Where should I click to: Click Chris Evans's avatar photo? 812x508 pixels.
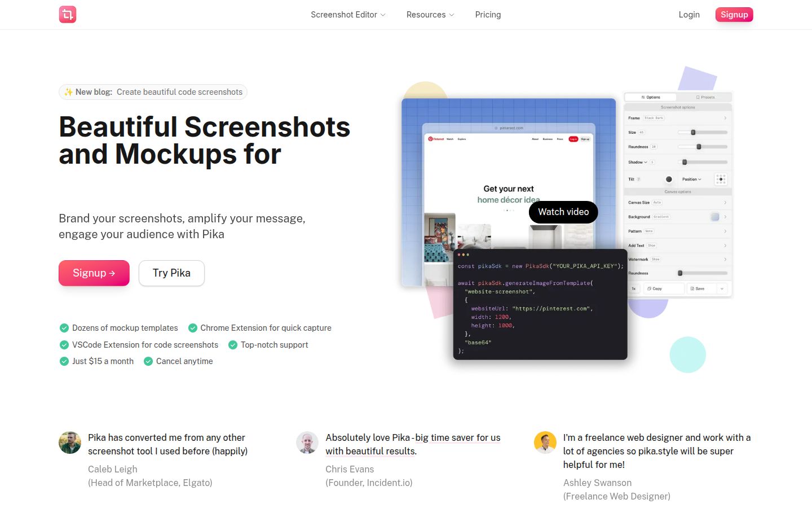coord(307,443)
